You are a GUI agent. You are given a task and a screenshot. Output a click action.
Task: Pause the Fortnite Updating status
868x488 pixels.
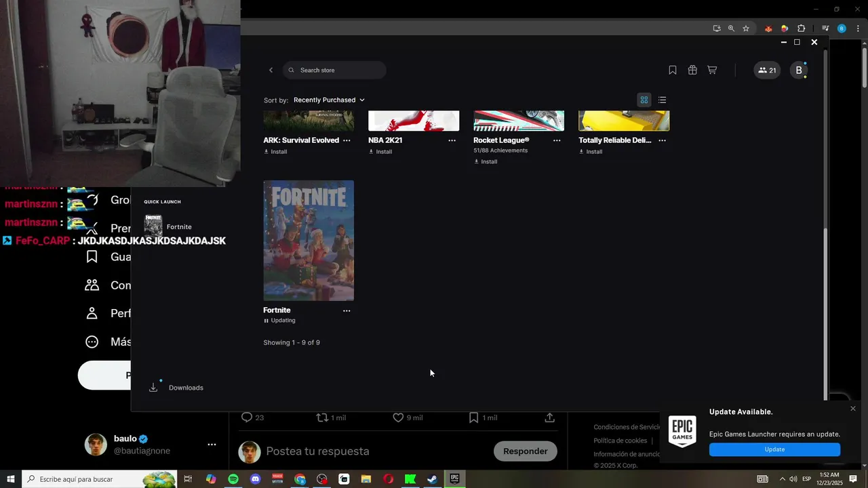pyautogui.click(x=279, y=321)
